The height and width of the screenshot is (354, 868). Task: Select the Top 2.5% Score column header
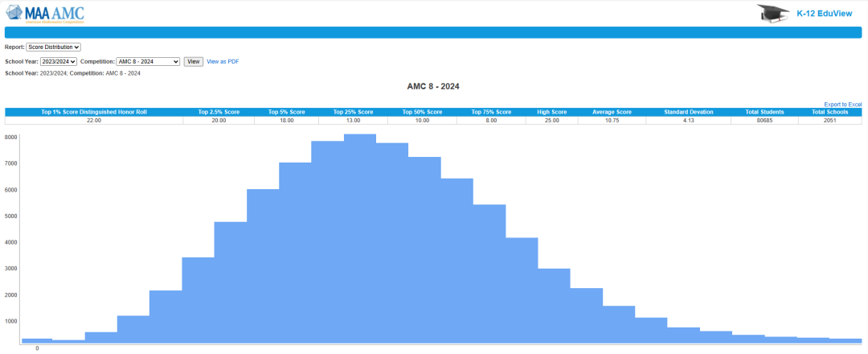[x=219, y=112]
